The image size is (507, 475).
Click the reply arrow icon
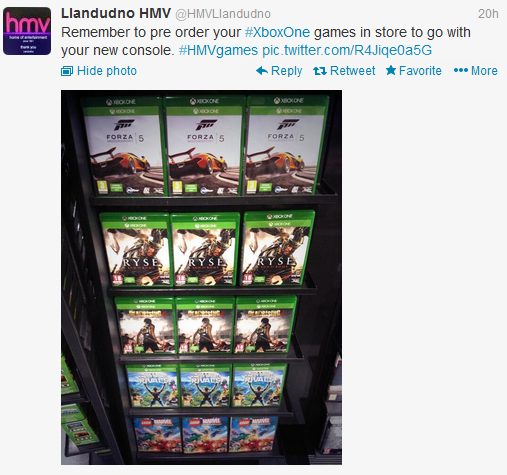(x=262, y=71)
